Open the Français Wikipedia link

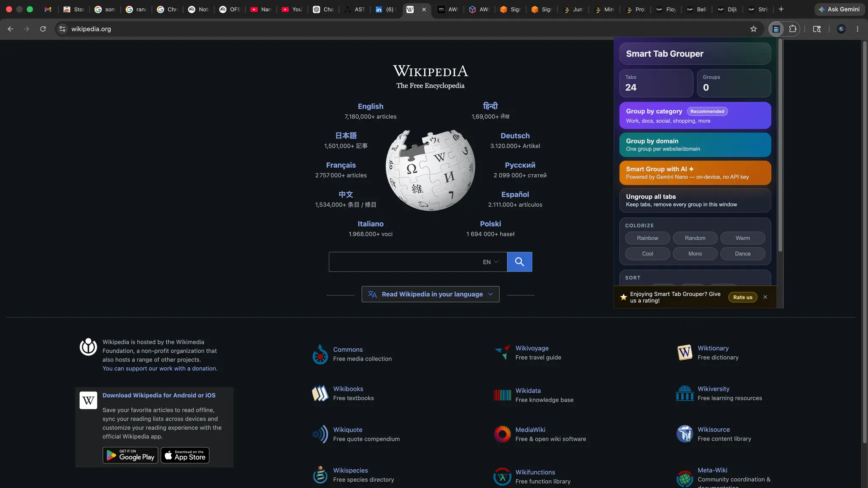click(x=341, y=165)
